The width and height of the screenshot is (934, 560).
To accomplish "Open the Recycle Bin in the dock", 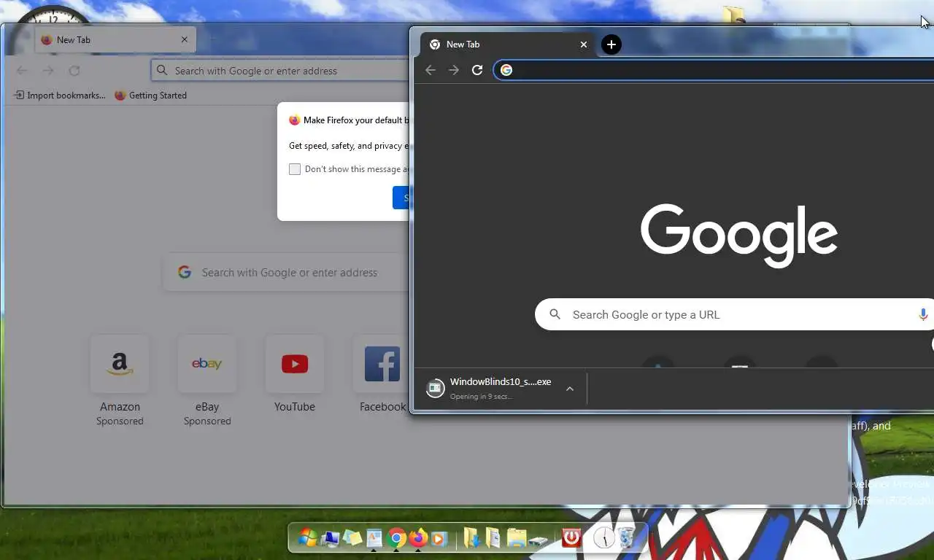I will (627, 538).
